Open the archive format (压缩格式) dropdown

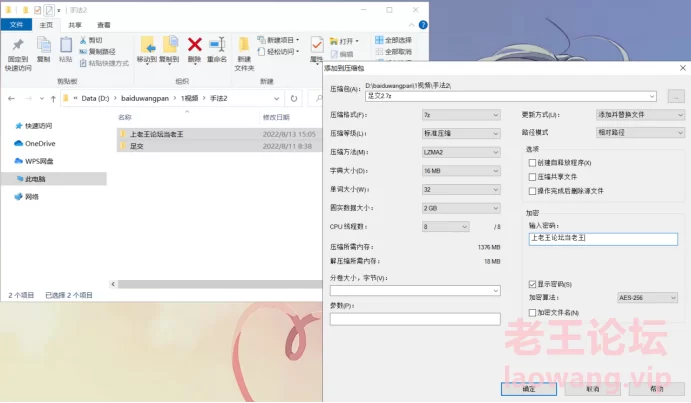coord(461,115)
